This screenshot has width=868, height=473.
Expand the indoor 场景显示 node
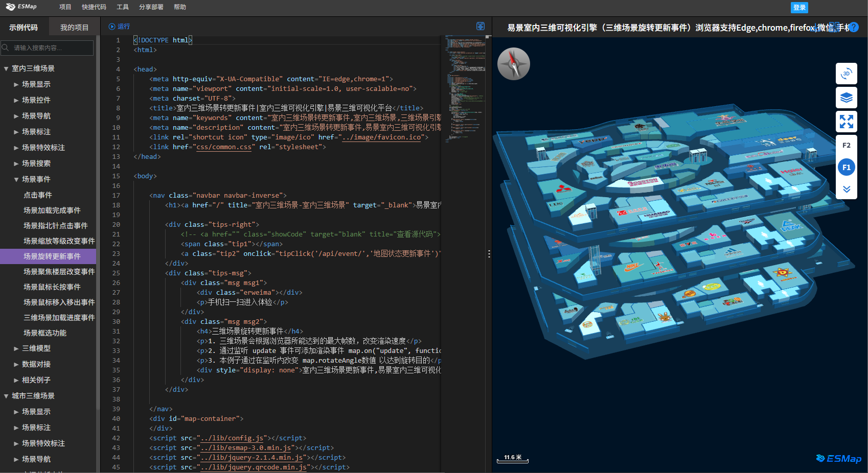[x=16, y=84]
